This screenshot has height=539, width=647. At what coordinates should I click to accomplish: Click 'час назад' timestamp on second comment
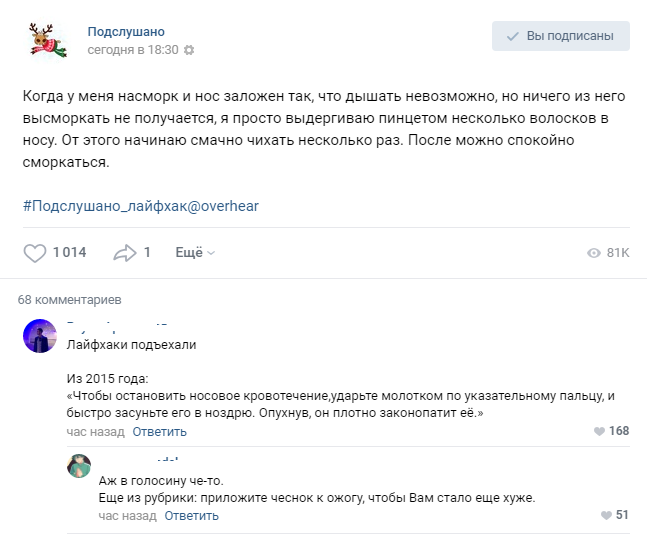127,516
